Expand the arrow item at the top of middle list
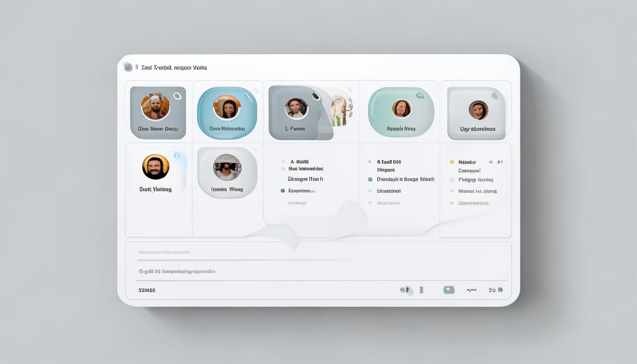Screen dimensions: 637x364 pyautogui.click(x=370, y=162)
